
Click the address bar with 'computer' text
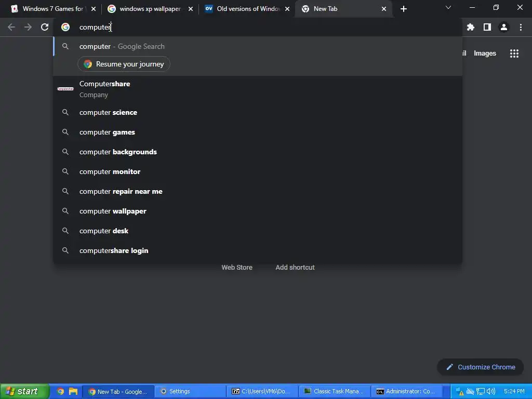(258, 27)
